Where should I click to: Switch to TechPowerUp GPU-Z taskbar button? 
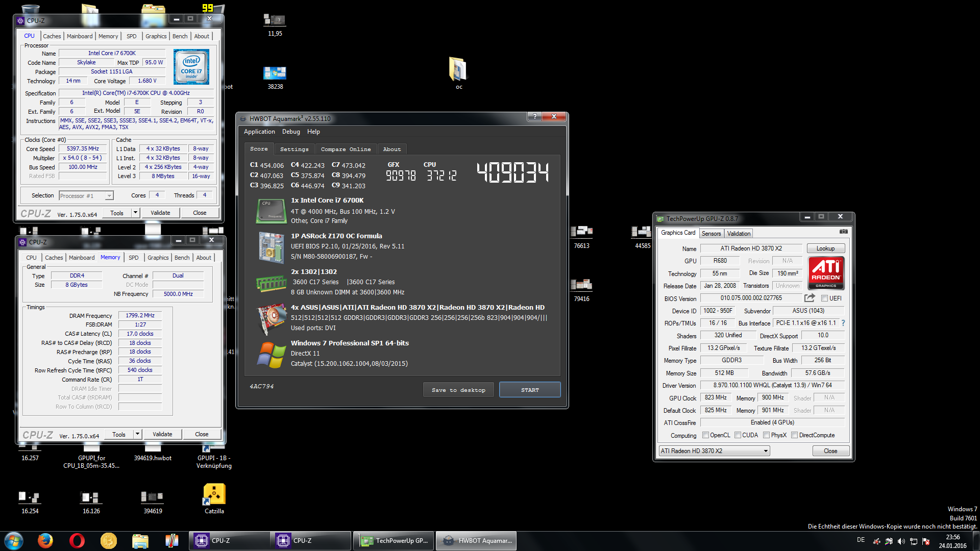pyautogui.click(x=394, y=541)
